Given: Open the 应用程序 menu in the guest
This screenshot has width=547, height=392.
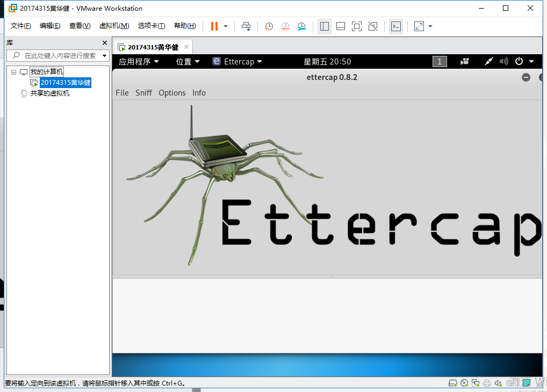Looking at the screenshot, I should pyautogui.click(x=139, y=62).
